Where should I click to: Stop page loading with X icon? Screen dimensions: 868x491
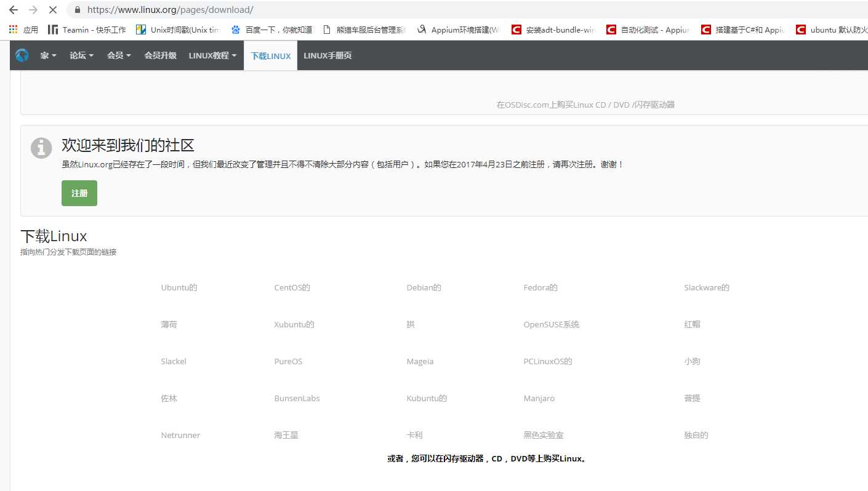tap(52, 10)
